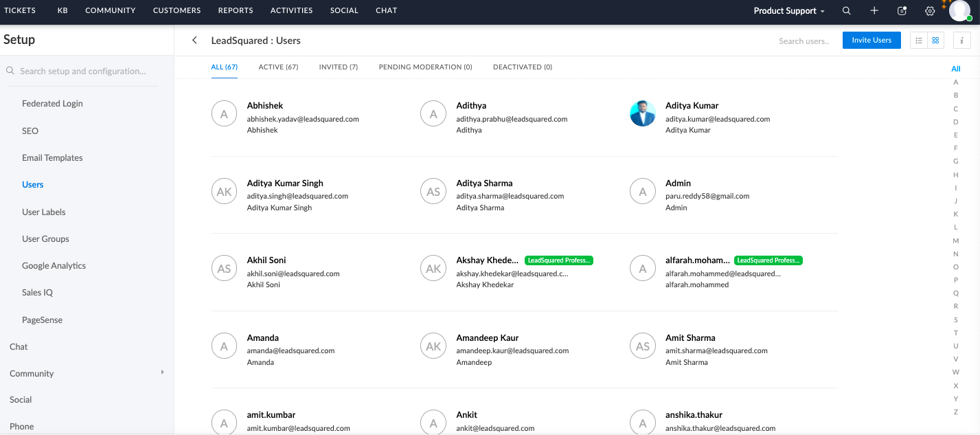This screenshot has width=980, height=435.
Task: Click the plus icon to add new
Action: (874, 11)
